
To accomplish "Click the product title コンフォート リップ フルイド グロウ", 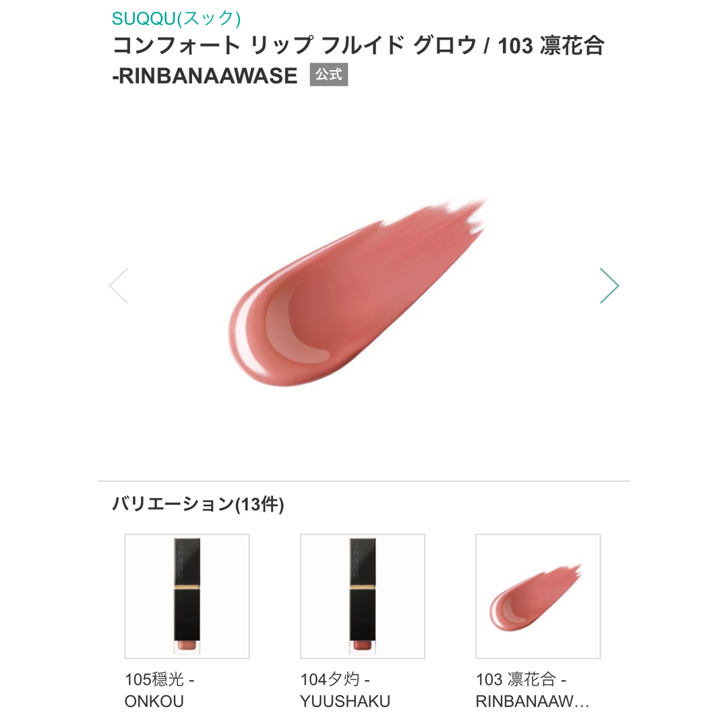I will click(295, 46).
